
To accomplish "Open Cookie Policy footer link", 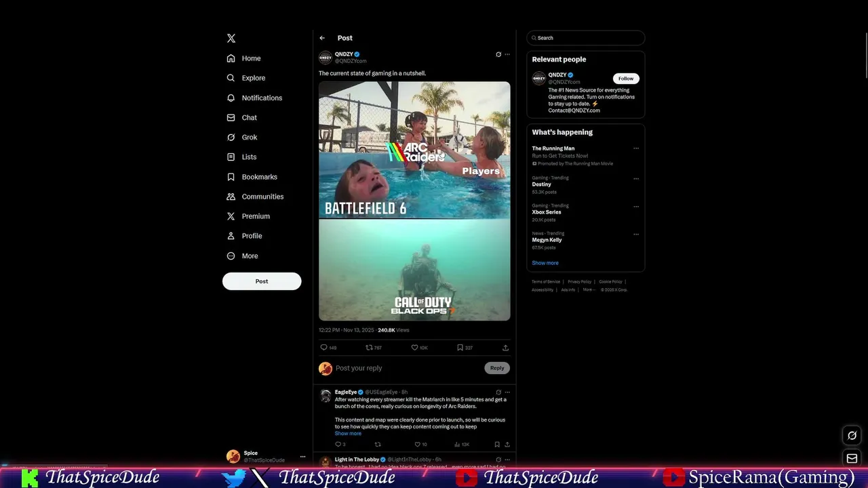I will pyautogui.click(x=610, y=281).
